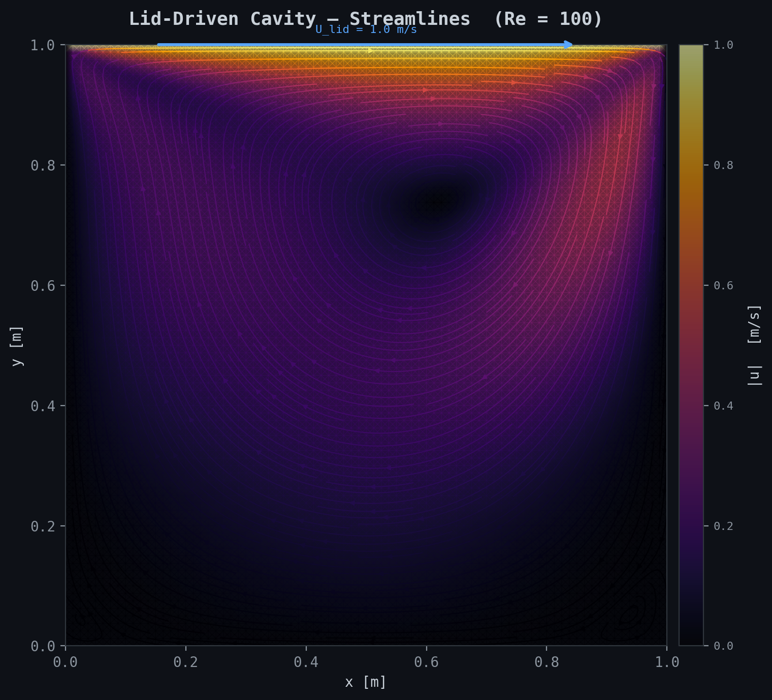Click the y-axis tick label 0.8

click(43, 165)
